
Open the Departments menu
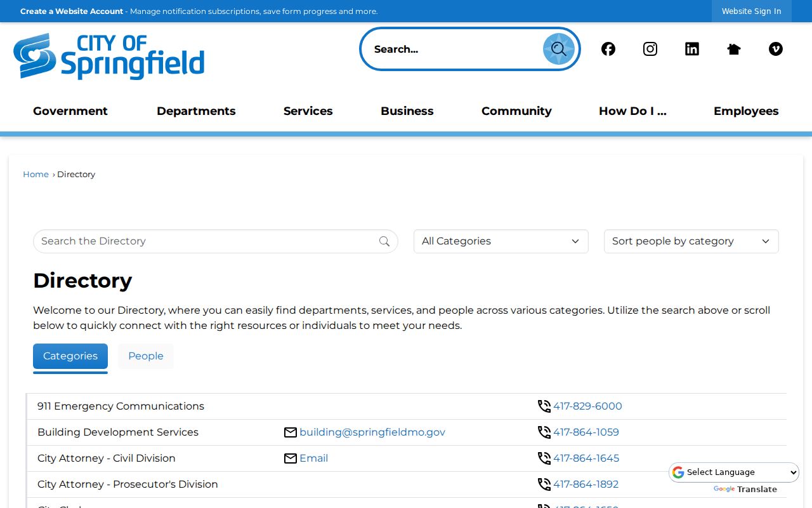pyautogui.click(x=196, y=111)
